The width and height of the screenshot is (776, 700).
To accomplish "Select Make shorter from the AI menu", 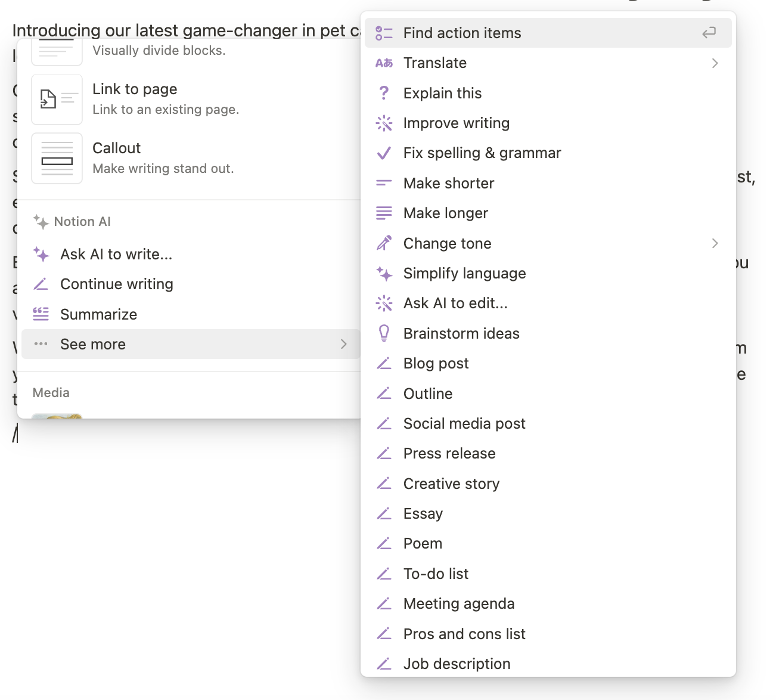I will (448, 183).
